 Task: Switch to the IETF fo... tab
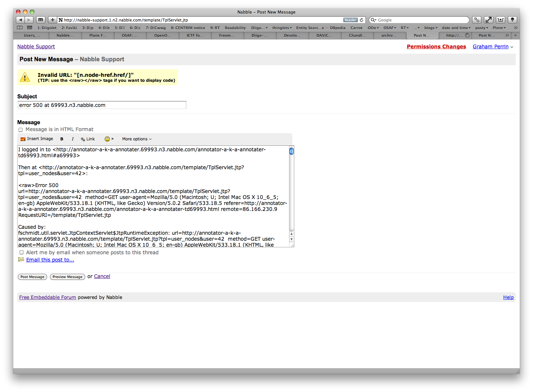pos(195,35)
